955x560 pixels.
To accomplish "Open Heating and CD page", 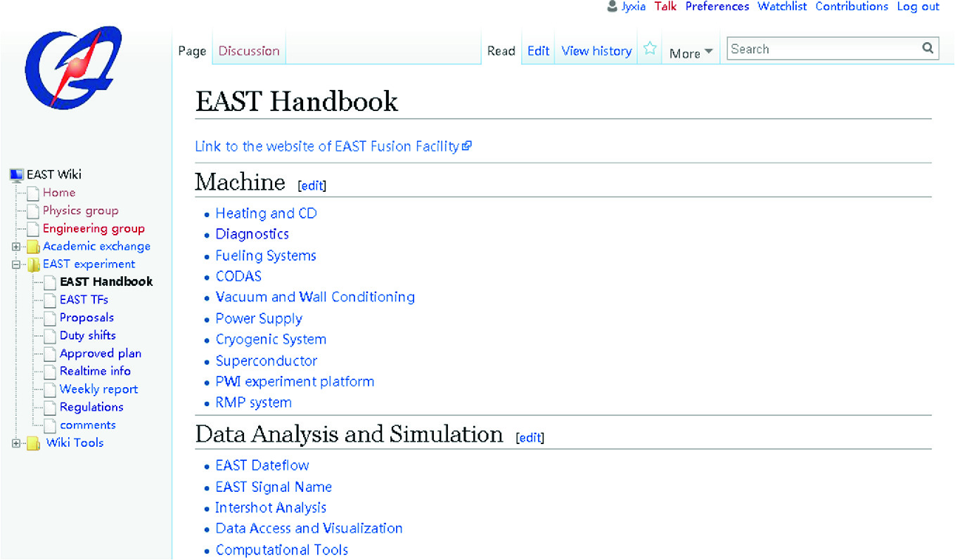I will coord(266,213).
